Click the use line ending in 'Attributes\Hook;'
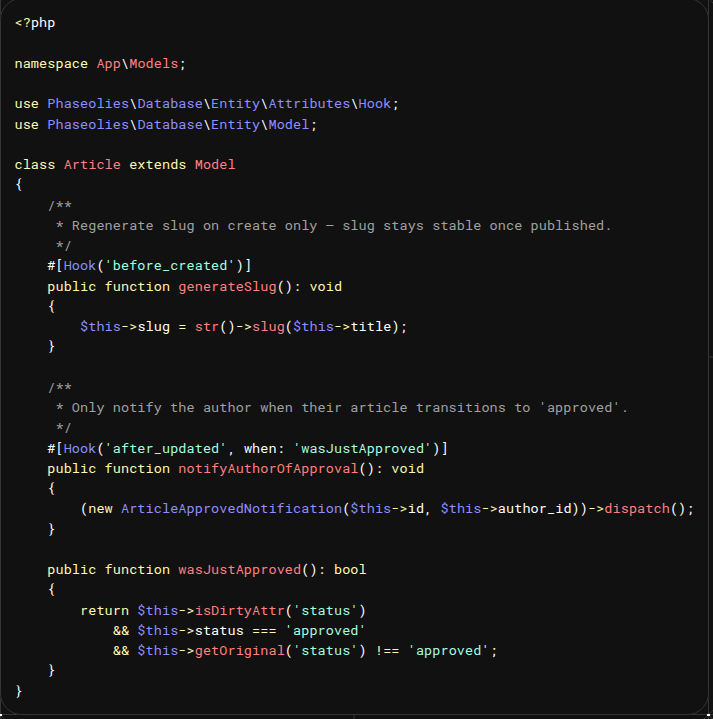Image resolution: width=713 pixels, height=719 pixels. pyautogui.click(x=207, y=104)
